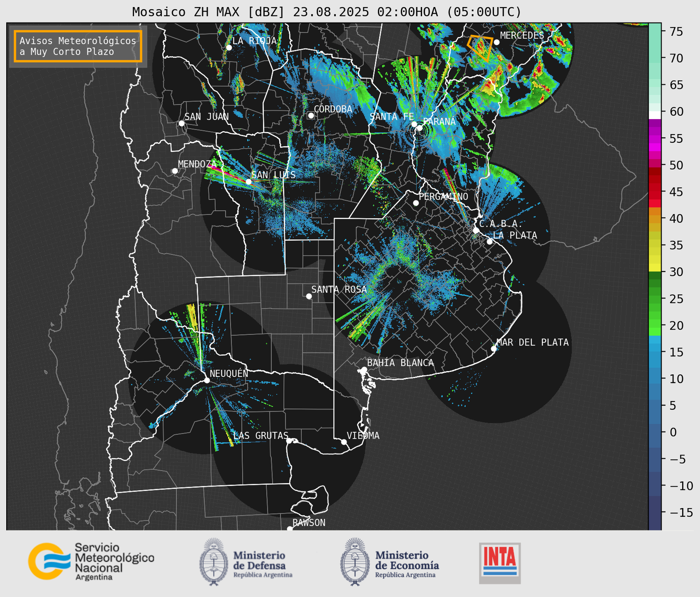Click the Ministerio de Defensa text
Viewport: 700px width, 597px height.
[259, 560]
